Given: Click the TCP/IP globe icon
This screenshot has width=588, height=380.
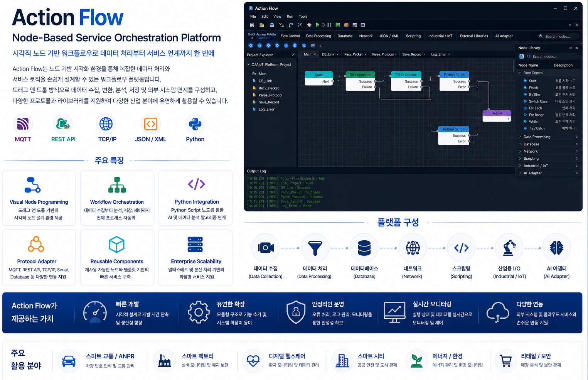Looking at the screenshot, I should tap(106, 124).
